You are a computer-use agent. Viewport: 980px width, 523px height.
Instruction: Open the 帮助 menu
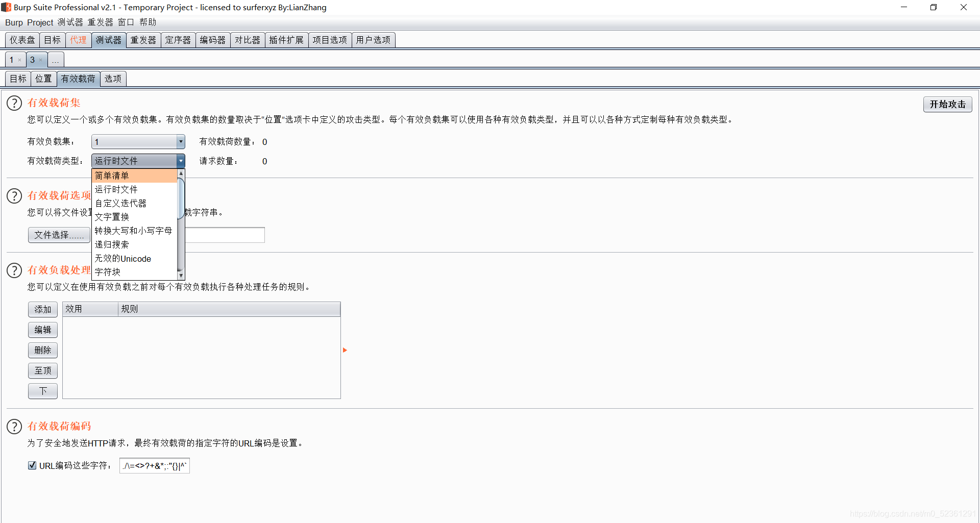coord(148,22)
